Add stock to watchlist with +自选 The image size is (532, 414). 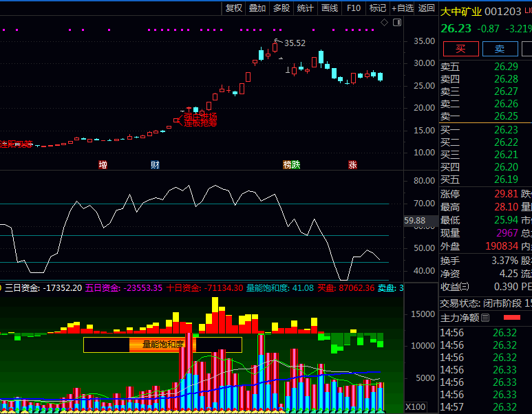(x=403, y=8)
